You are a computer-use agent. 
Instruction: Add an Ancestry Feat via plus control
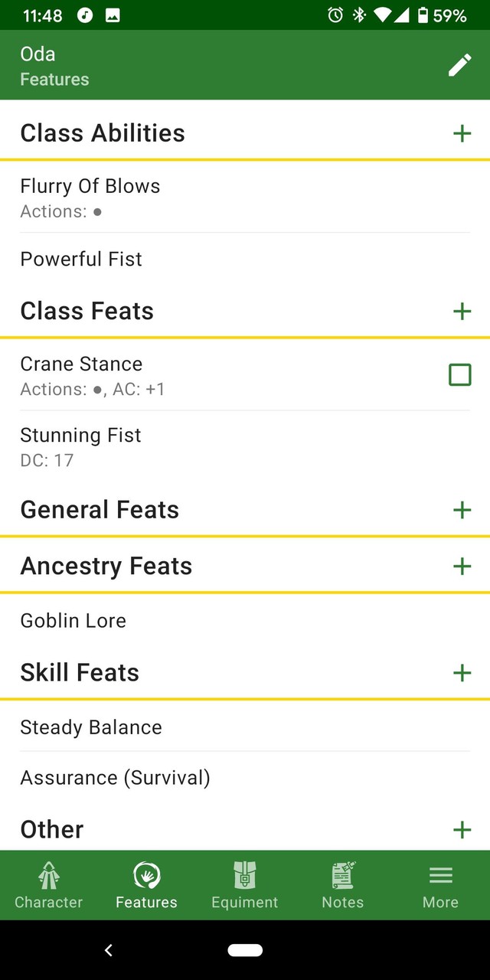pyautogui.click(x=462, y=566)
